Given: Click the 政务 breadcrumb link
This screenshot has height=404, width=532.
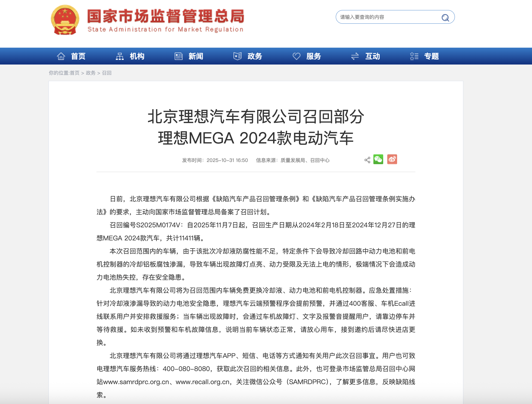Looking at the screenshot, I should tap(91, 73).
